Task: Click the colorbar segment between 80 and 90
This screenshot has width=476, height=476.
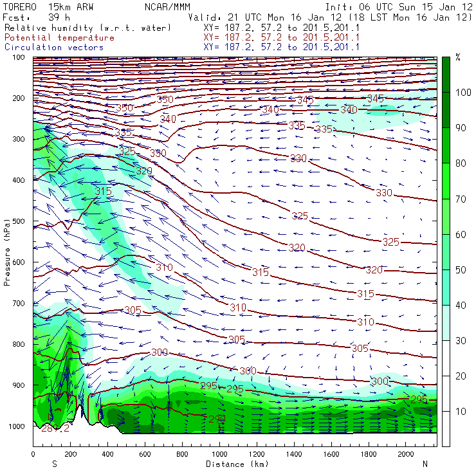Action: point(446,145)
